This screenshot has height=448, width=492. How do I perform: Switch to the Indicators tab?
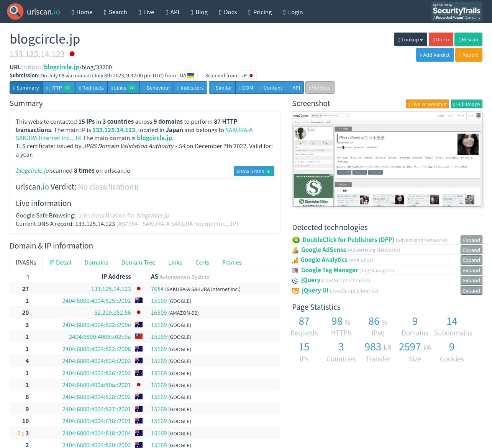point(190,88)
